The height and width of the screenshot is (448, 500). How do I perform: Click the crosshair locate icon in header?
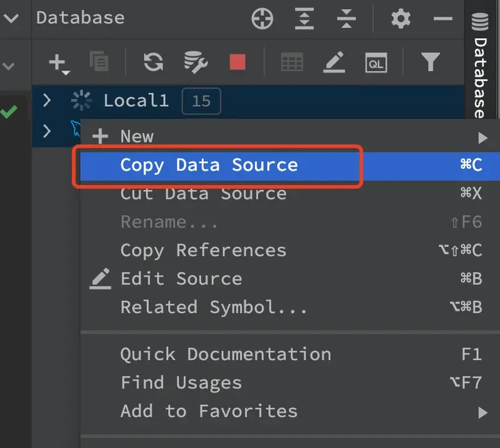(x=262, y=19)
